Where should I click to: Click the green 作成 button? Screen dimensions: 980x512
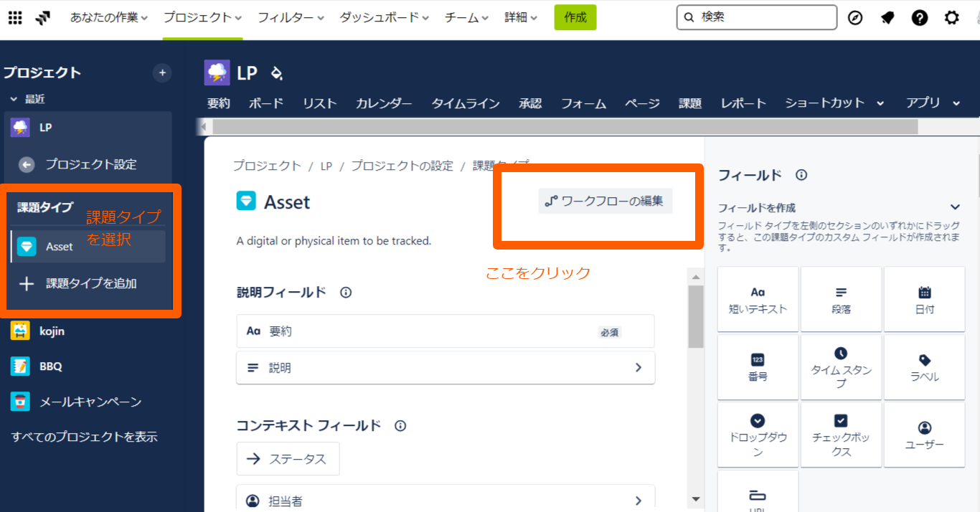(x=575, y=18)
